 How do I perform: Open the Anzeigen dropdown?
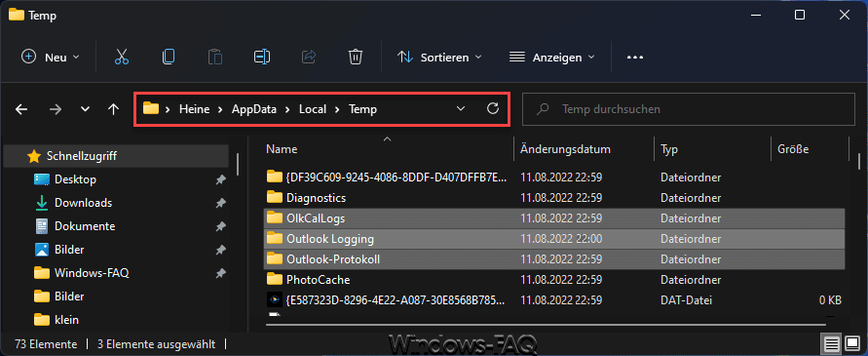pos(552,58)
